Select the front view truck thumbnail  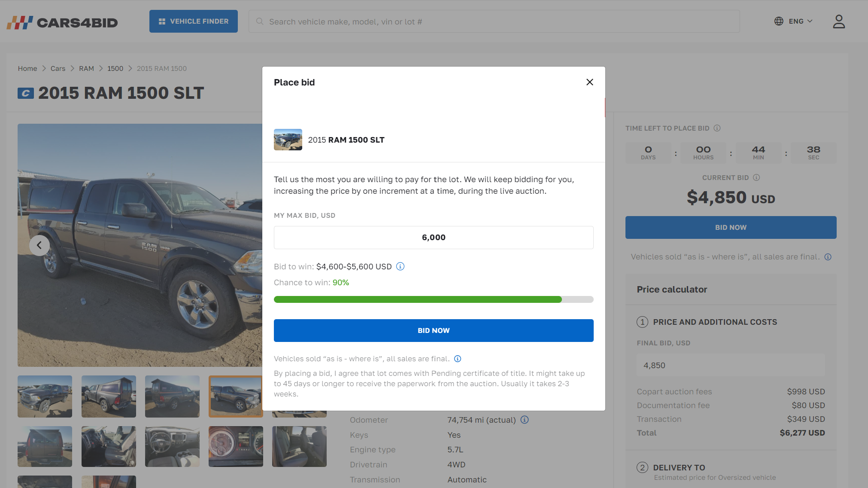(45, 396)
